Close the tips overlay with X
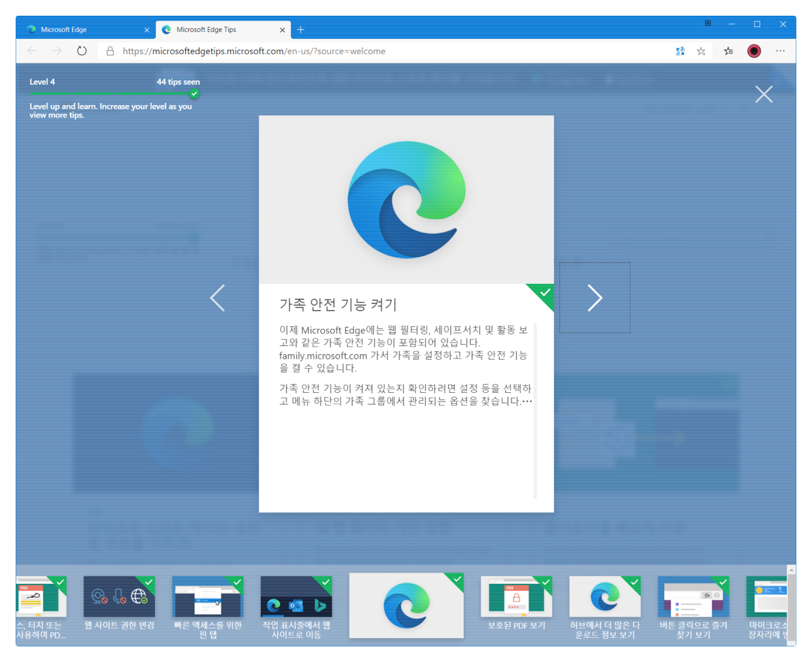Screen dimensions: 812x662 coord(764,94)
